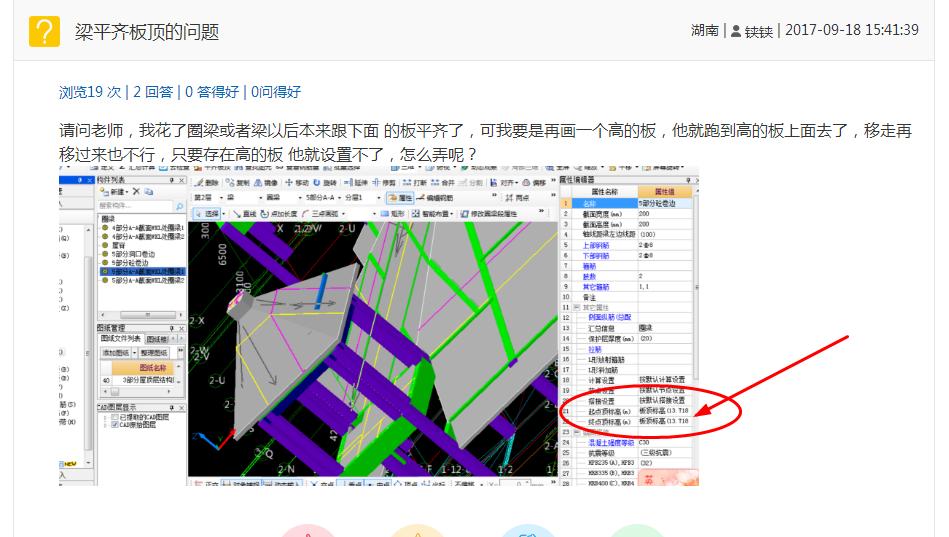Viewport: 949px width, 537px height.
Task: Uncheck CAD原始图层 checkbox
Action: pyautogui.click(x=115, y=425)
